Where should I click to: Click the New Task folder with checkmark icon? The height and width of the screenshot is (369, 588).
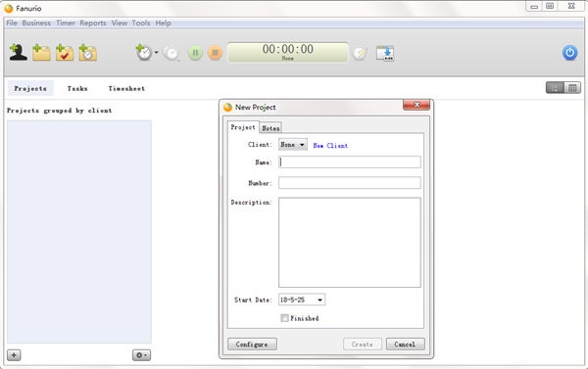click(x=65, y=53)
